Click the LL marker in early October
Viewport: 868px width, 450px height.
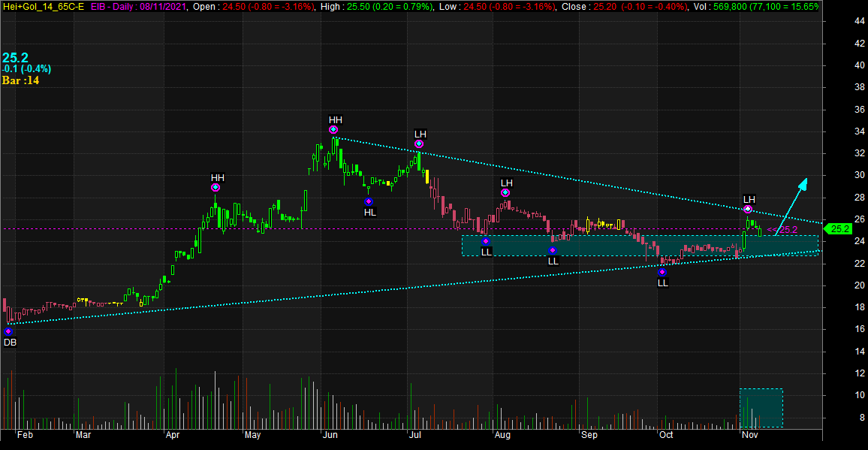(x=662, y=272)
